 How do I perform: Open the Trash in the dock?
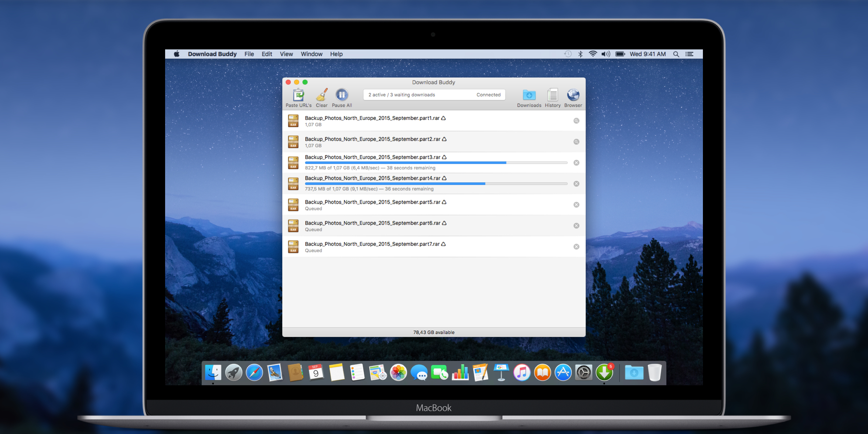(655, 372)
